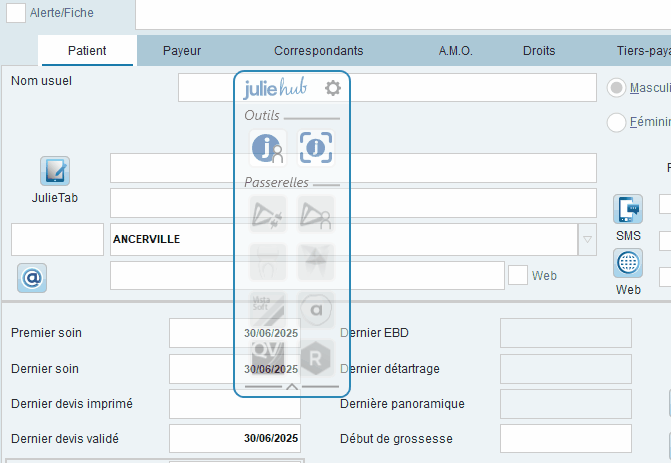671x463 pixels.
Task: Open Julie Hub settings gear
Action: 333,88
